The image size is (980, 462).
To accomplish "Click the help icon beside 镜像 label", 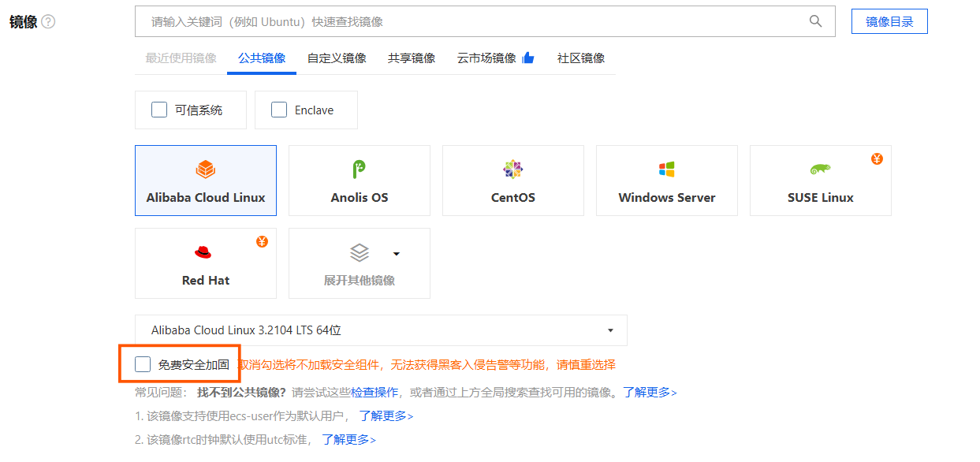I will tap(48, 22).
